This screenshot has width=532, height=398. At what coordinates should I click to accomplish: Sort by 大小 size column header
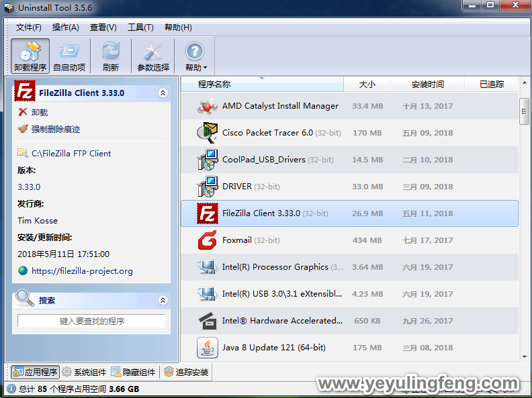tap(367, 84)
